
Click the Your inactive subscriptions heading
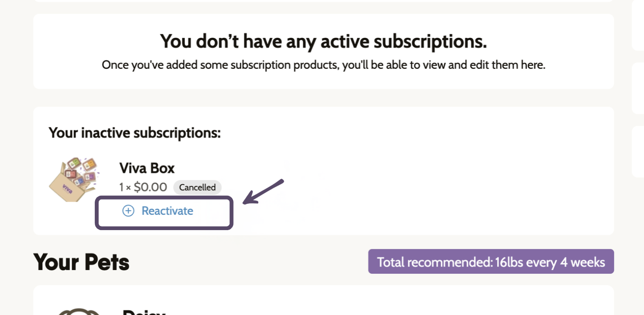tap(135, 133)
